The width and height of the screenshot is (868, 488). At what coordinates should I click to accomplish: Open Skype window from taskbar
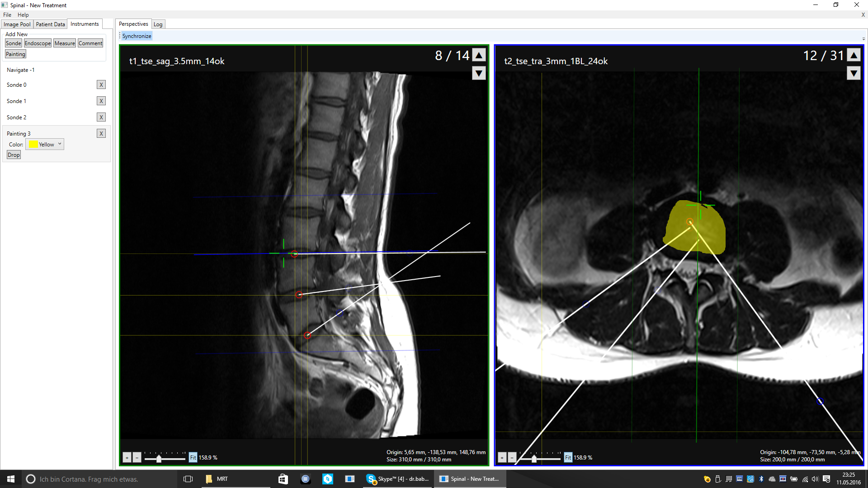[398, 479]
